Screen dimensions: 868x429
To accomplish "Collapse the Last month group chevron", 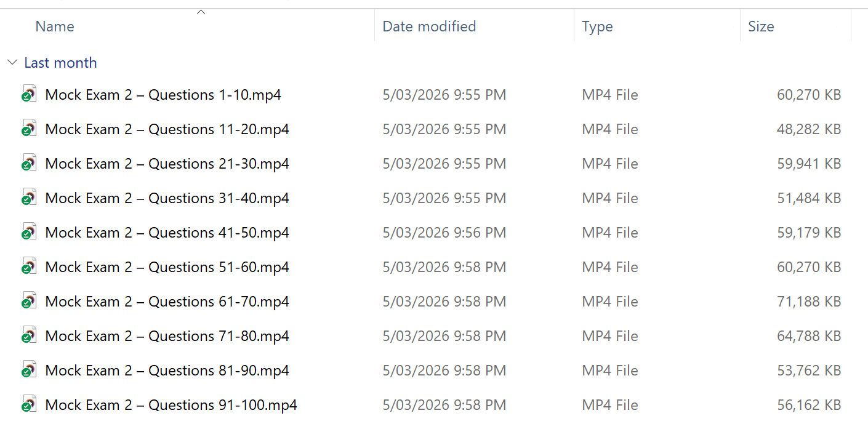I will [x=12, y=63].
